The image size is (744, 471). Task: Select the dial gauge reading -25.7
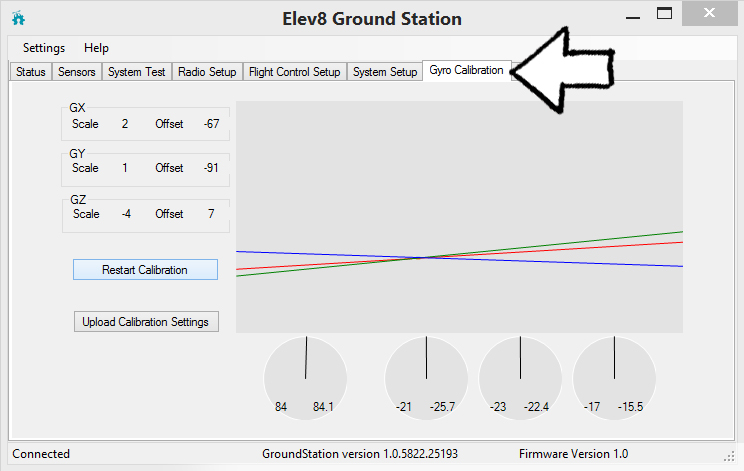pyautogui.click(x=427, y=377)
